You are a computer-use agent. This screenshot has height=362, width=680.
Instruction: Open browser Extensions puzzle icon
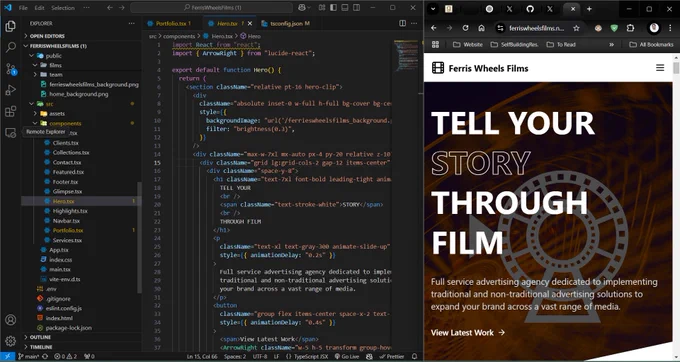click(630, 28)
